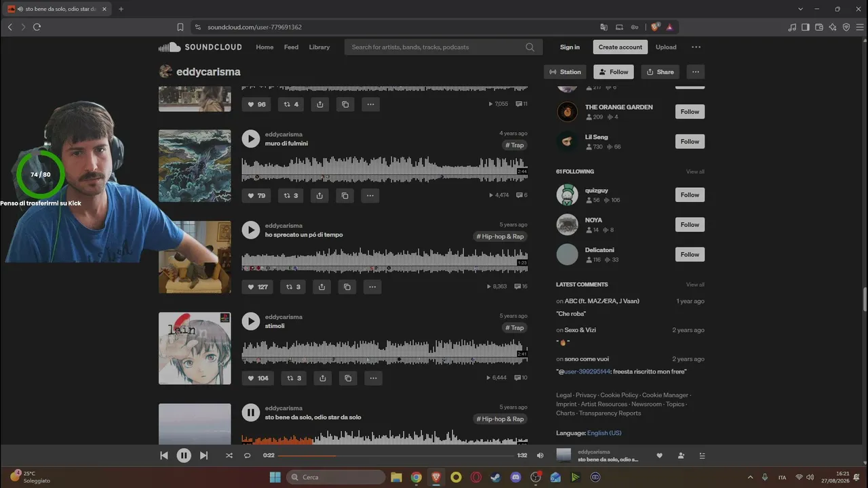Start the eddycarisma Station
Image resolution: width=868 pixels, height=488 pixels.
(x=565, y=72)
